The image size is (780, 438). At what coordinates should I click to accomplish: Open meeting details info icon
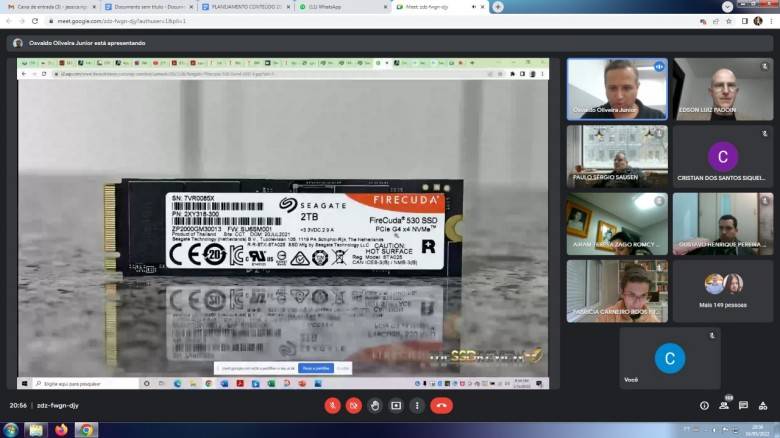coord(704,406)
